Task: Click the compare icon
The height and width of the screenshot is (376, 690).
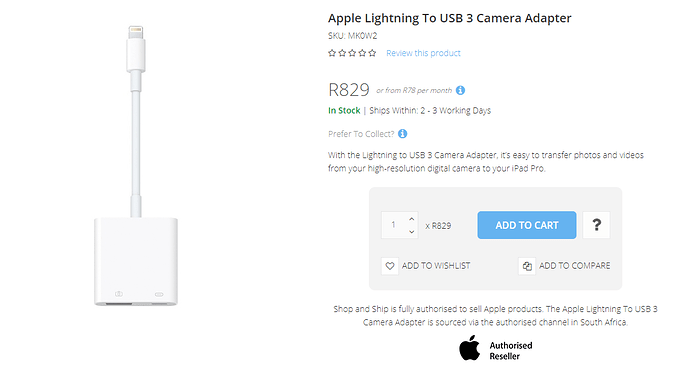Action: click(527, 266)
